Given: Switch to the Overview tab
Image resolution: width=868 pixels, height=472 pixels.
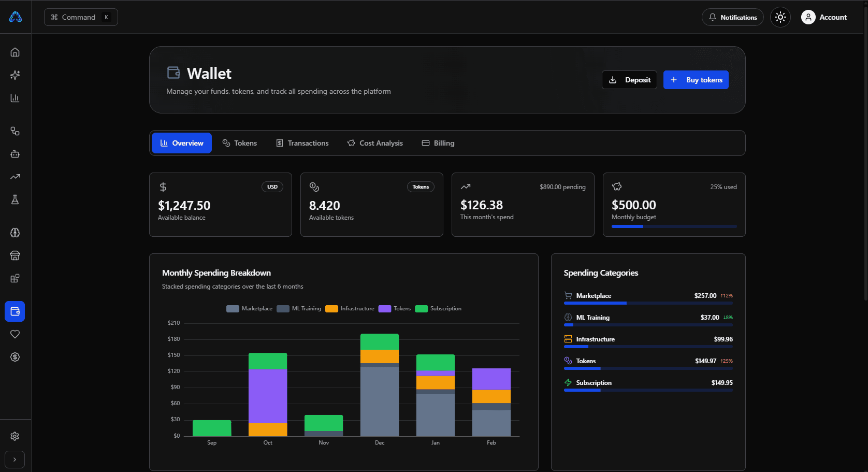Looking at the screenshot, I should 182,143.
